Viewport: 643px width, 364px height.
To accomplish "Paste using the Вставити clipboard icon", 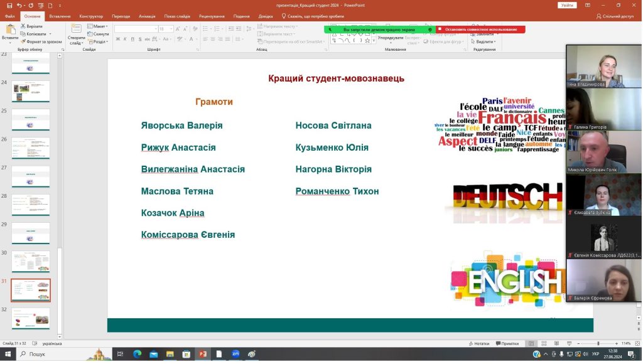I will [x=10, y=30].
